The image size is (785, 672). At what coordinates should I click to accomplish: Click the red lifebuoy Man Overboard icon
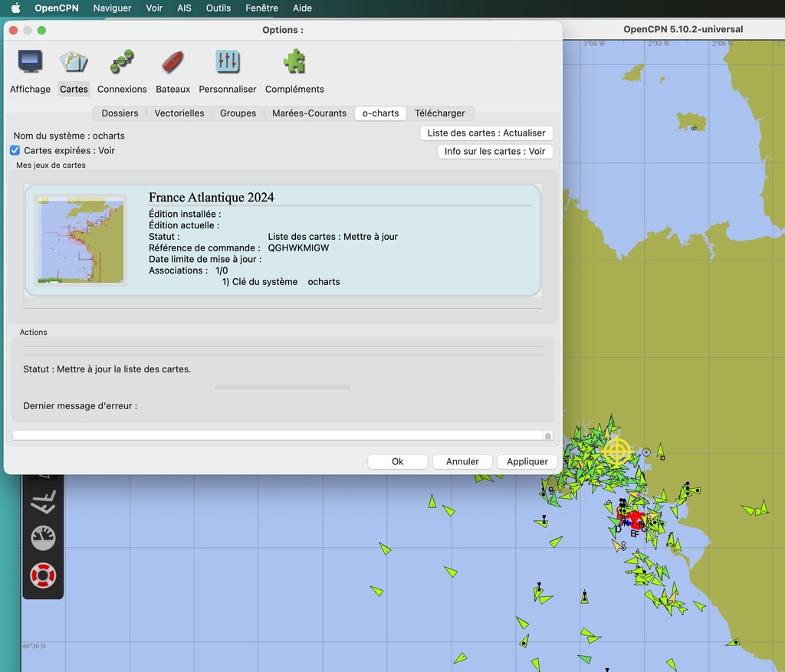[x=43, y=575]
